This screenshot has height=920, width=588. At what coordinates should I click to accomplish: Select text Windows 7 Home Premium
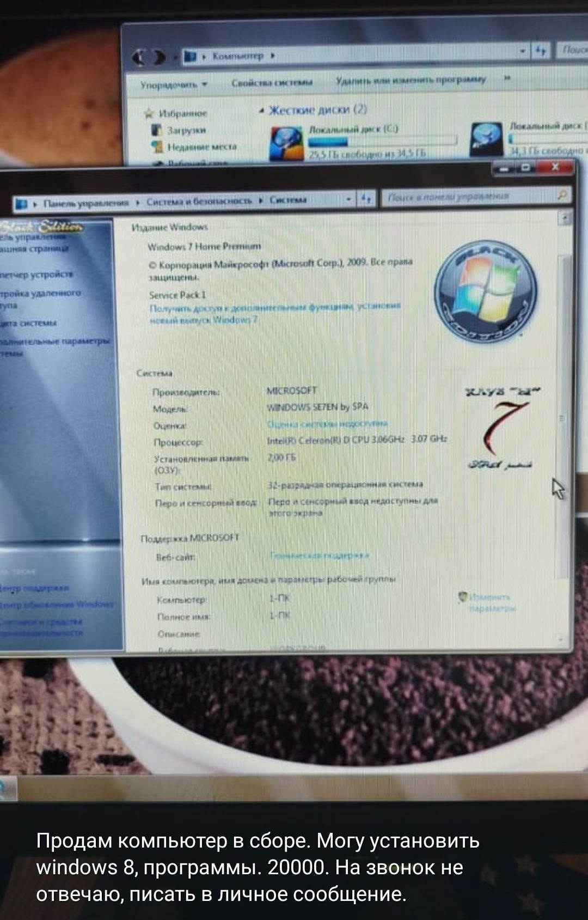(204, 247)
